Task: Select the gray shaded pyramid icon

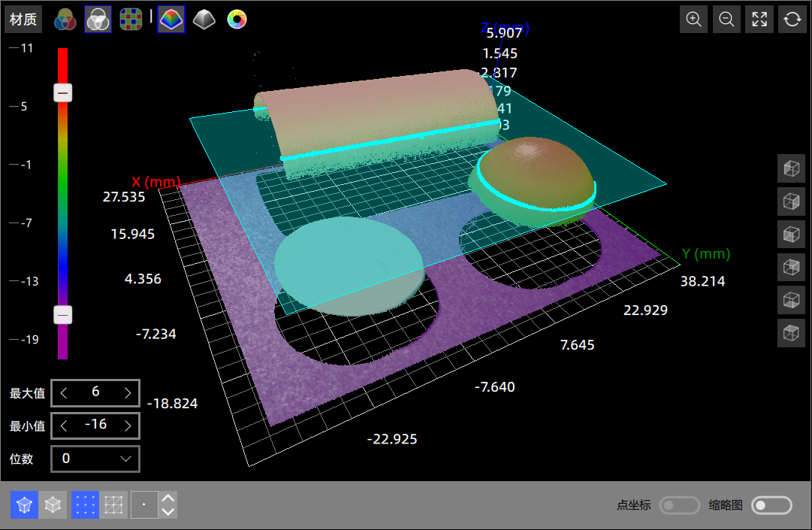Action: coord(204,20)
